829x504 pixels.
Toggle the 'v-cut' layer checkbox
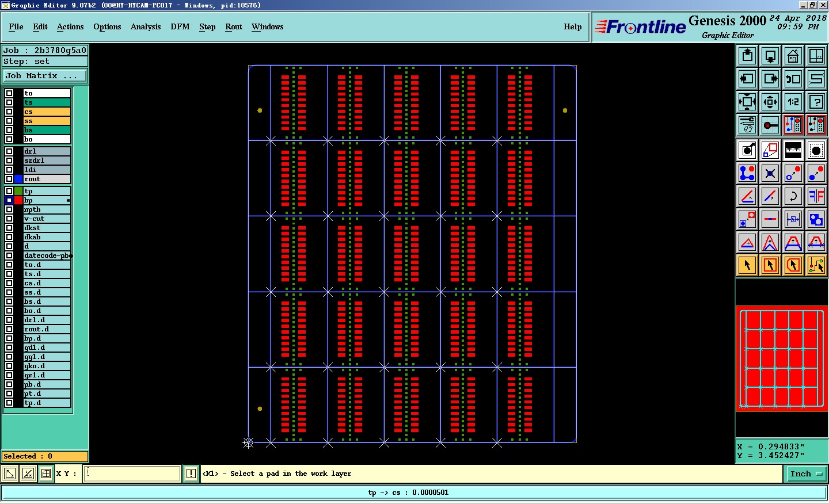tap(9, 219)
